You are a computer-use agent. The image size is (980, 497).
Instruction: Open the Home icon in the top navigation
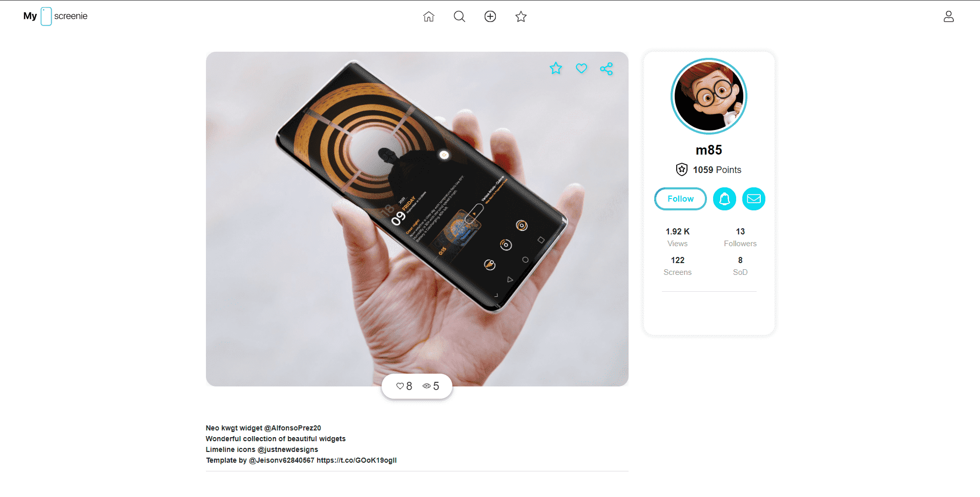click(429, 16)
